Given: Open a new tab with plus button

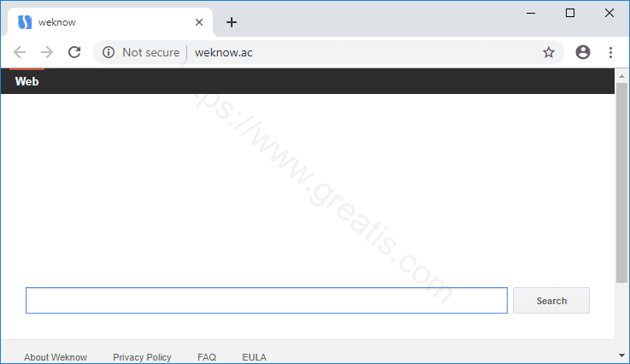Looking at the screenshot, I should click(x=232, y=22).
